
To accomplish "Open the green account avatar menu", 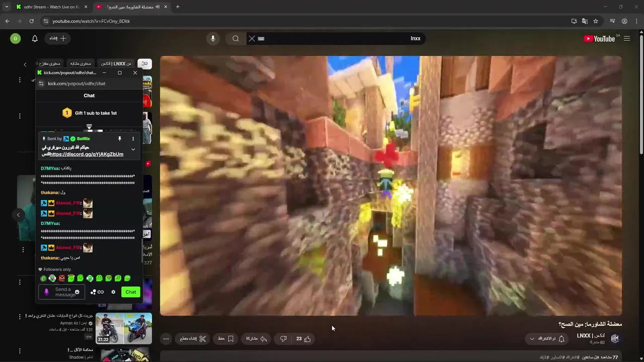I will [x=16, y=39].
